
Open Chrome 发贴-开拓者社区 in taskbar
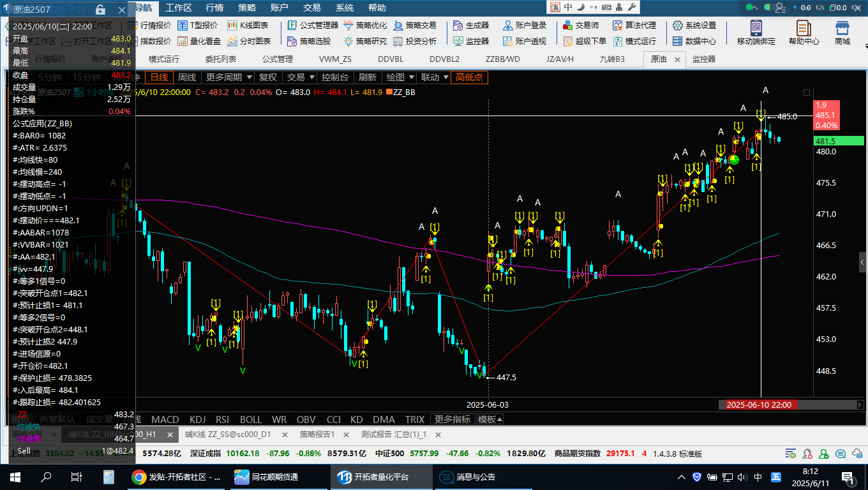(177, 477)
